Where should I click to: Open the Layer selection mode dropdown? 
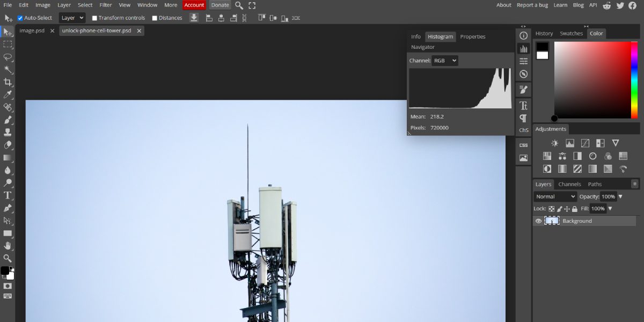pyautogui.click(x=71, y=17)
